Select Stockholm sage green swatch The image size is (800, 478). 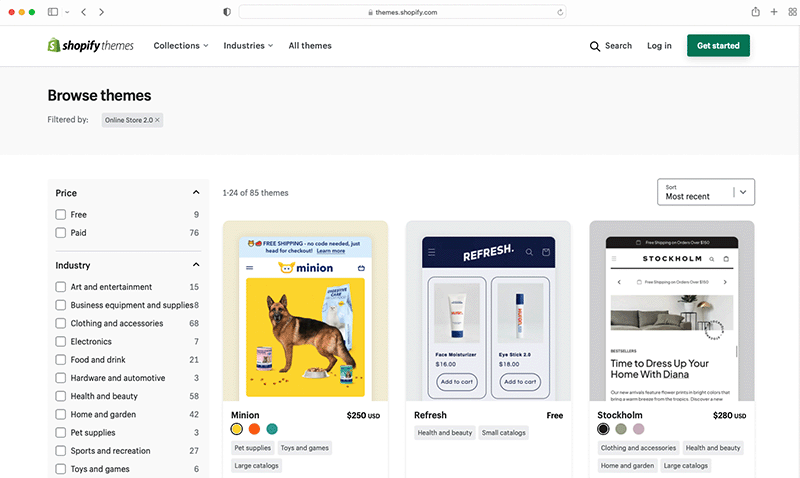click(x=621, y=429)
